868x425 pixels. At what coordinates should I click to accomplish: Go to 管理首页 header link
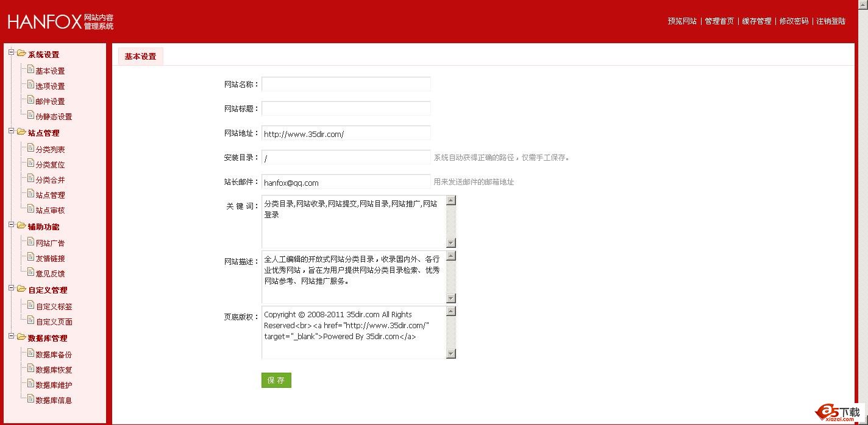(719, 21)
